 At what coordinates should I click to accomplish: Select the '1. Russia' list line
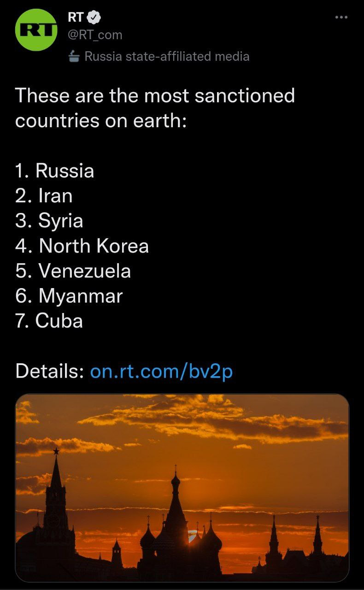pyautogui.click(x=55, y=171)
